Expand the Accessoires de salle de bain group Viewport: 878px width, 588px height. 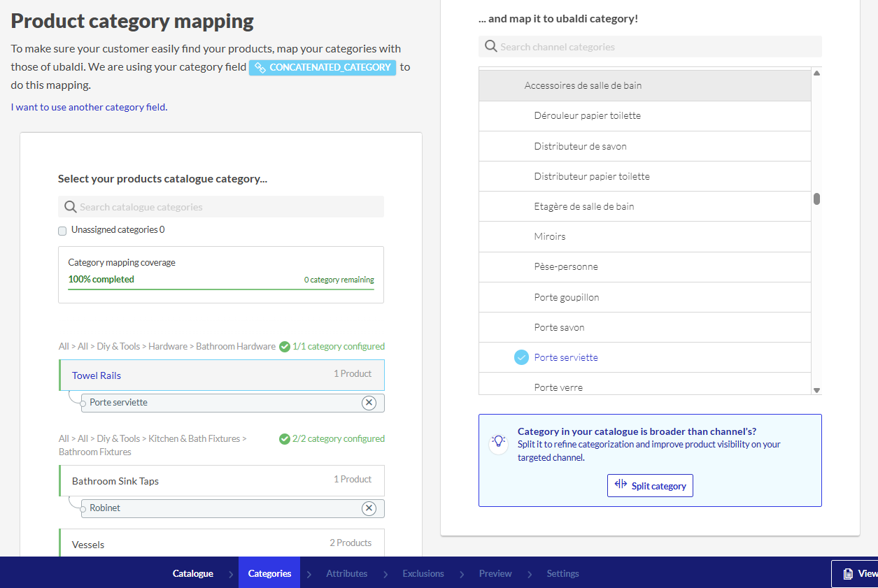pyautogui.click(x=583, y=85)
